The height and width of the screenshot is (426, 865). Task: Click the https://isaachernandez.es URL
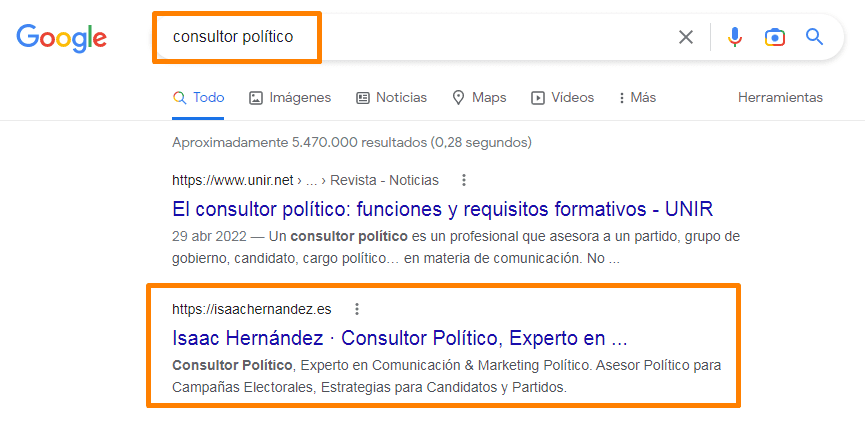(x=251, y=308)
